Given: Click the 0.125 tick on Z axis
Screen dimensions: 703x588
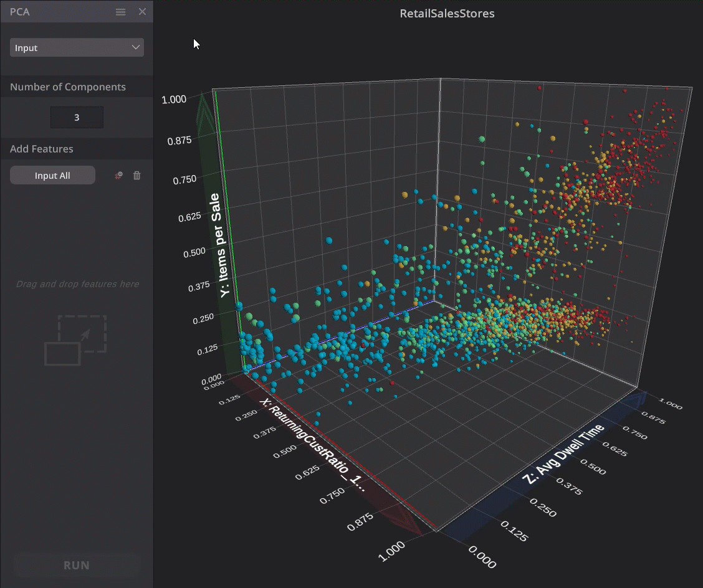Looking at the screenshot, I should [x=514, y=531].
